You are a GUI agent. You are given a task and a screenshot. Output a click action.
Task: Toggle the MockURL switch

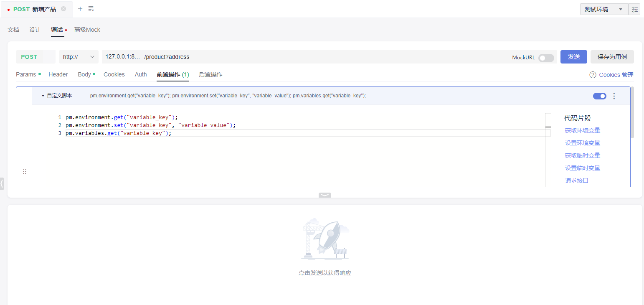coord(546,58)
